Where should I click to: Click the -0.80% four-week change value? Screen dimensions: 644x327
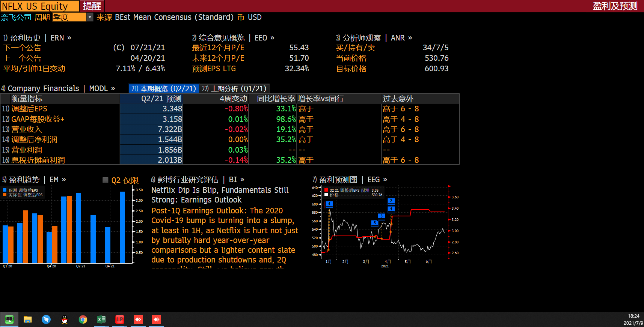(236, 109)
